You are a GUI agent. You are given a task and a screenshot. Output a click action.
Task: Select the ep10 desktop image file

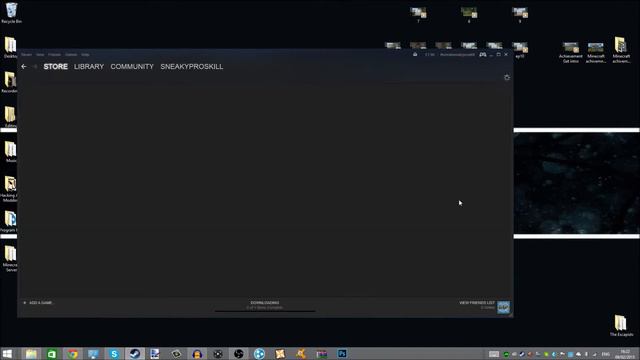(x=520, y=50)
